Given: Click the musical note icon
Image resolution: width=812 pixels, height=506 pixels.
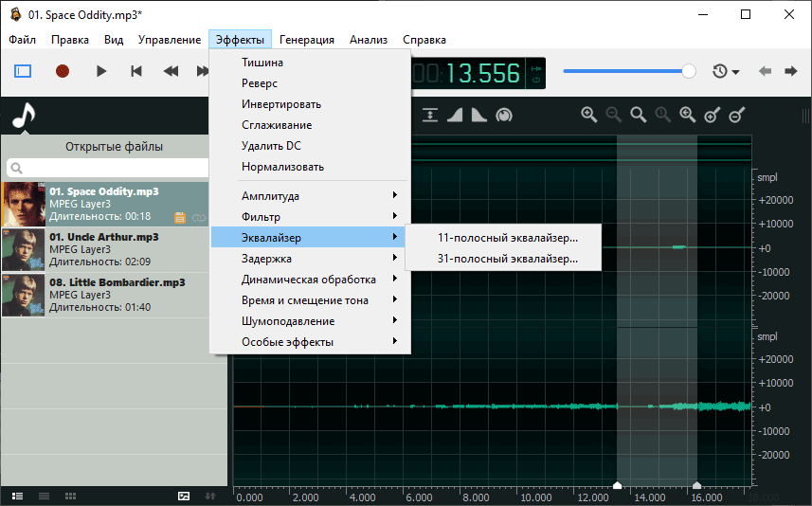Looking at the screenshot, I should [x=24, y=115].
